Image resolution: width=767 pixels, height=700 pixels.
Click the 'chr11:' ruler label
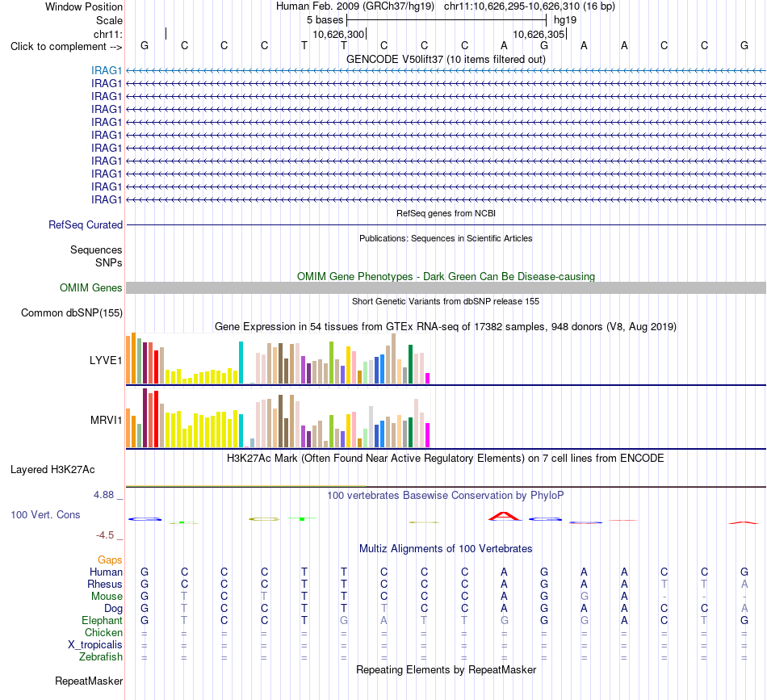coord(108,34)
